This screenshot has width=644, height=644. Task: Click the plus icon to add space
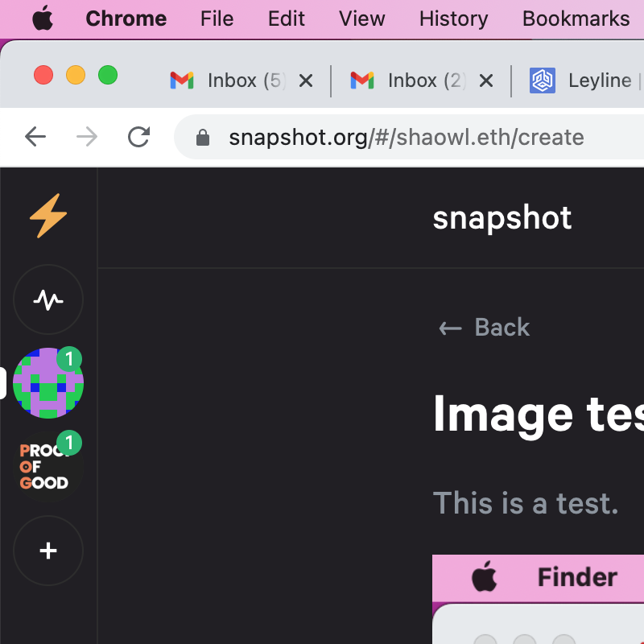(x=48, y=551)
